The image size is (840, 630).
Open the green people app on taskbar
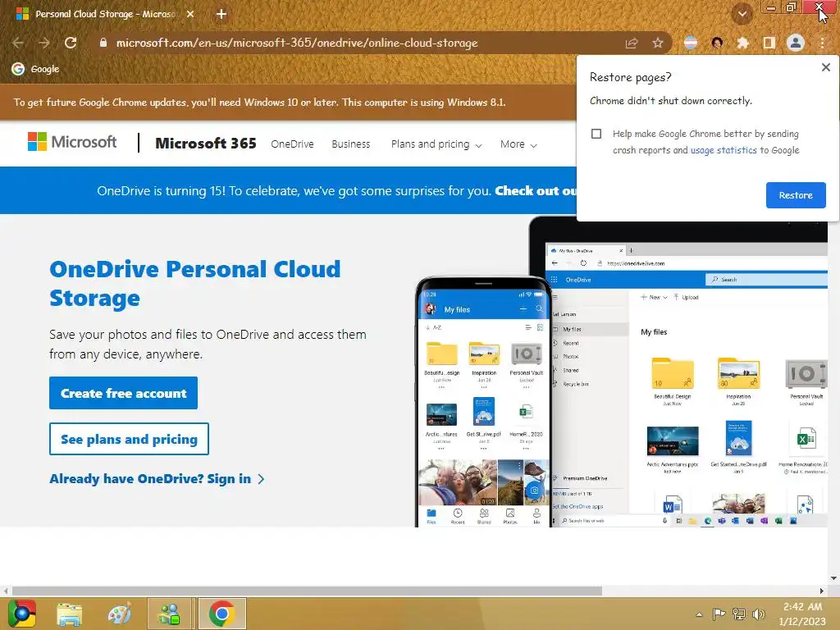(x=169, y=614)
